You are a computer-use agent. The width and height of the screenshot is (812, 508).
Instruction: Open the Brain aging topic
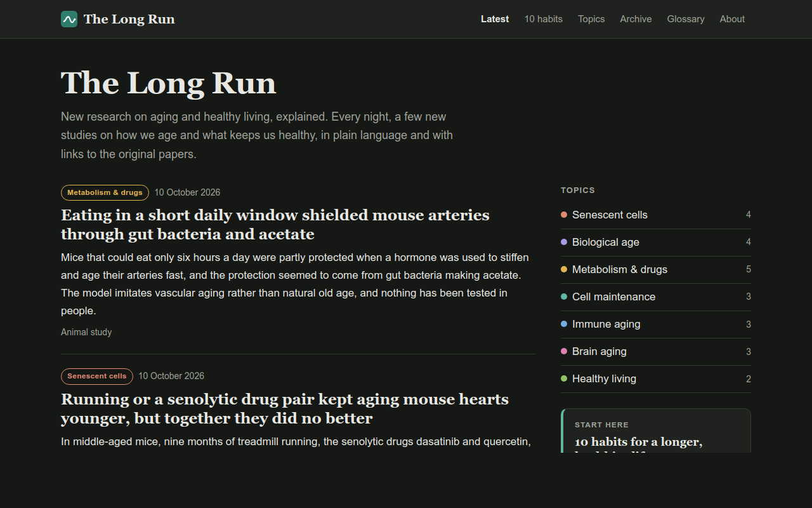656,351
